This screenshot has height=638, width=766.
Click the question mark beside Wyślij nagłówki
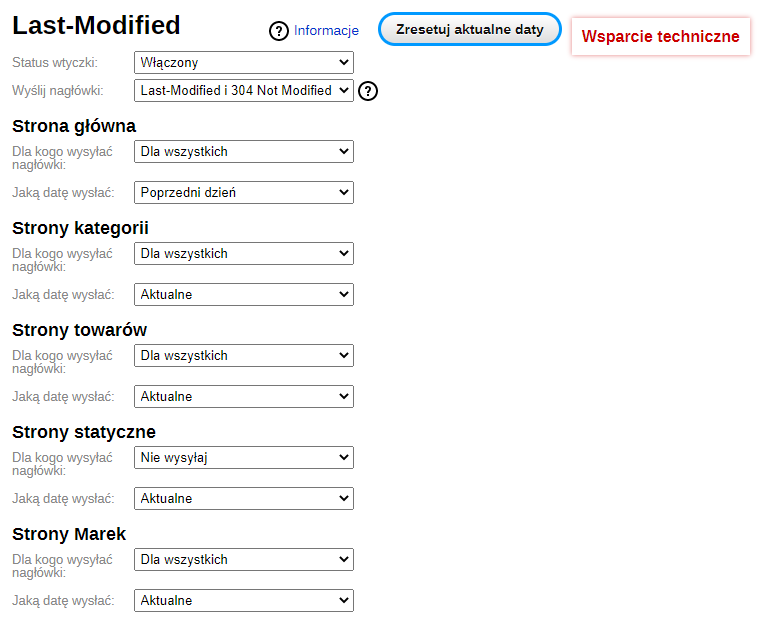[368, 91]
